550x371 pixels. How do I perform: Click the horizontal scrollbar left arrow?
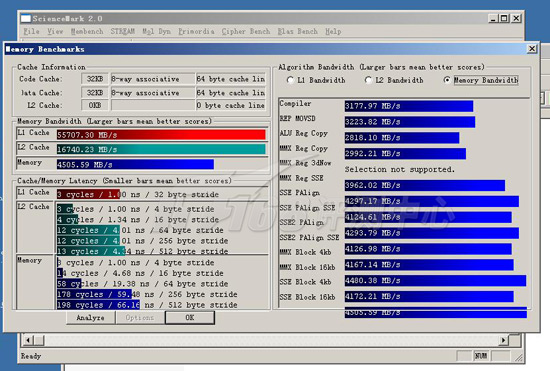[28, 340]
